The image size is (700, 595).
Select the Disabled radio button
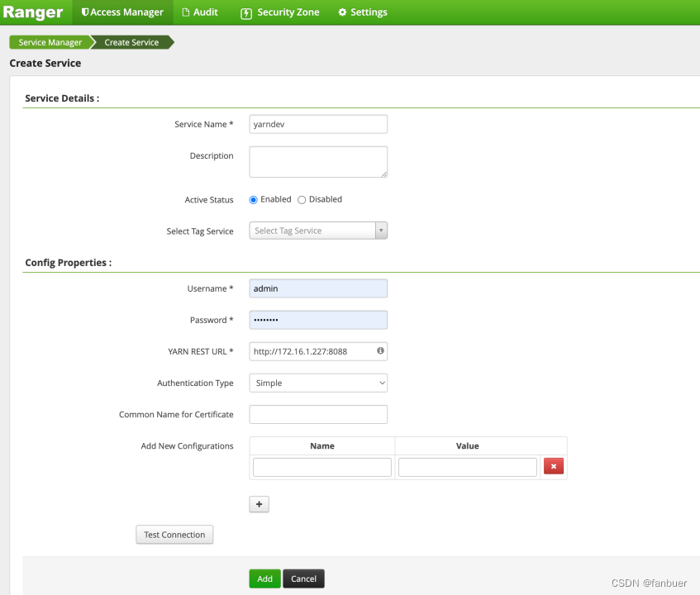[302, 199]
